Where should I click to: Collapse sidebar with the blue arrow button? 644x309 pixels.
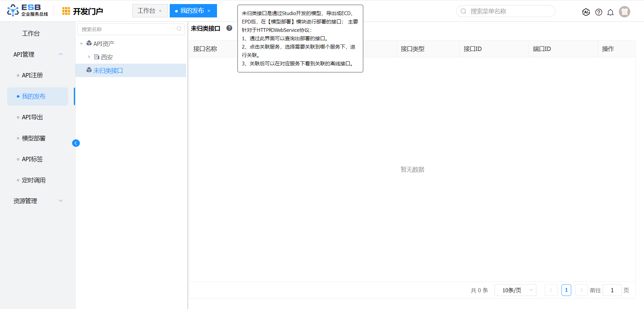tap(76, 143)
